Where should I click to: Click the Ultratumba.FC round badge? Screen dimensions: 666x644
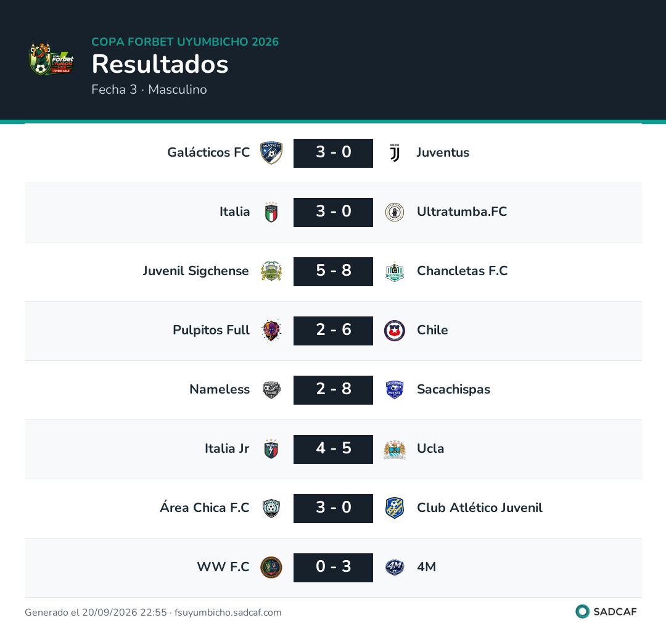pyautogui.click(x=395, y=212)
